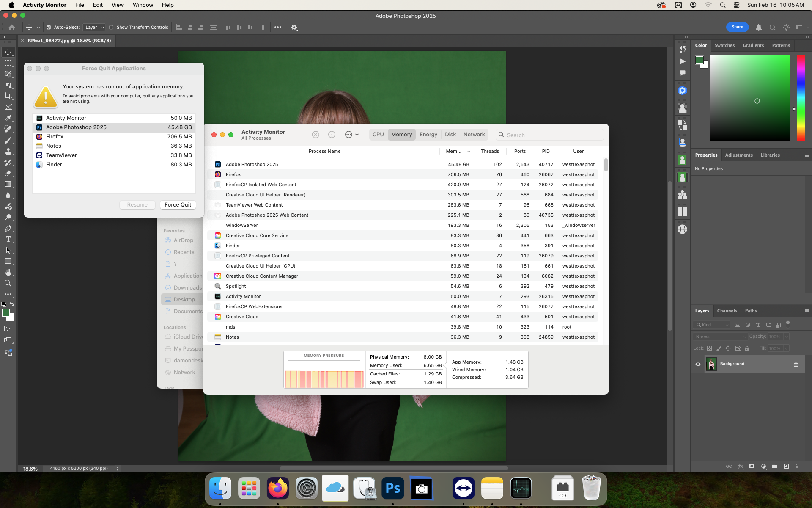
Task: Open the Auto-Select Layer dropdown
Action: tap(94, 28)
